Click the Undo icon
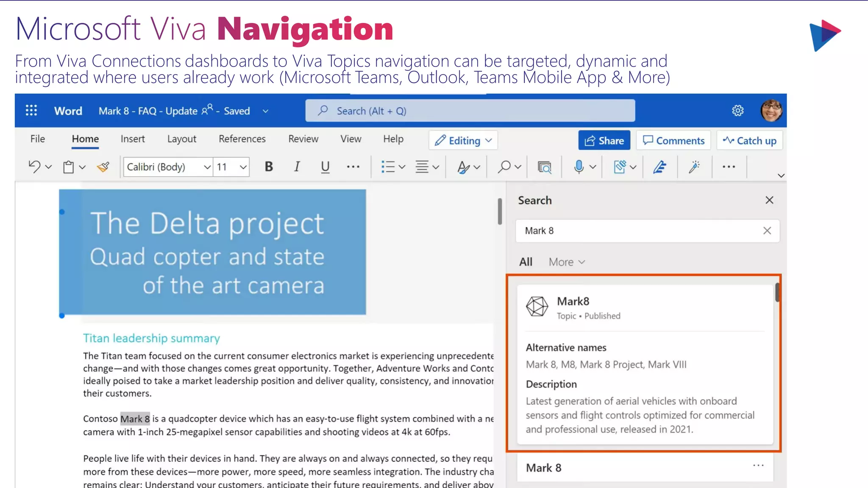 [x=34, y=166]
